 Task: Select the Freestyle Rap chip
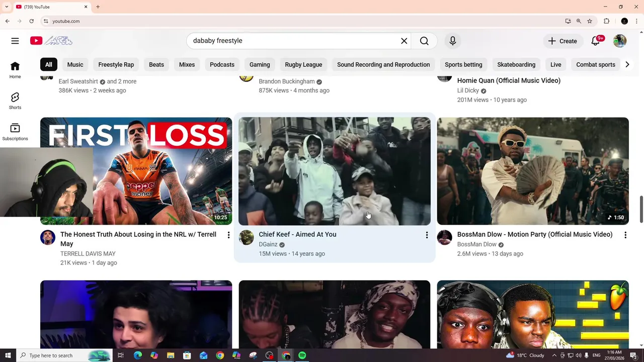116,64
